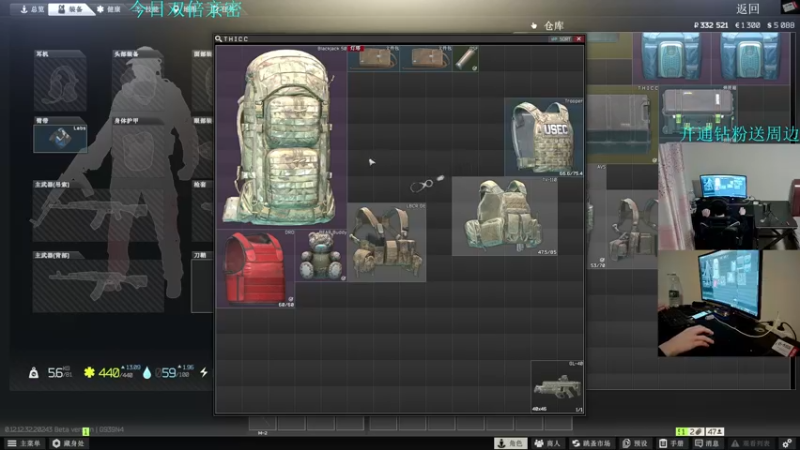Click the rouble balance 332 521
This screenshot has width=800, height=450.
pos(711,25)
